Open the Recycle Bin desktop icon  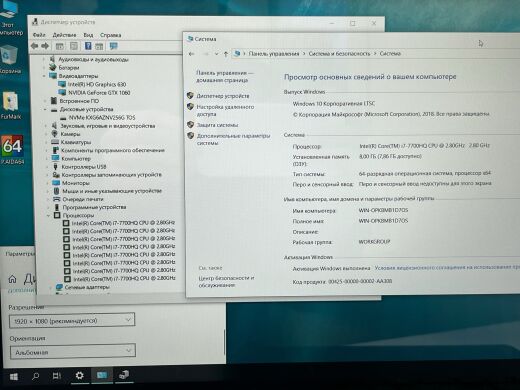pos(10,59)
